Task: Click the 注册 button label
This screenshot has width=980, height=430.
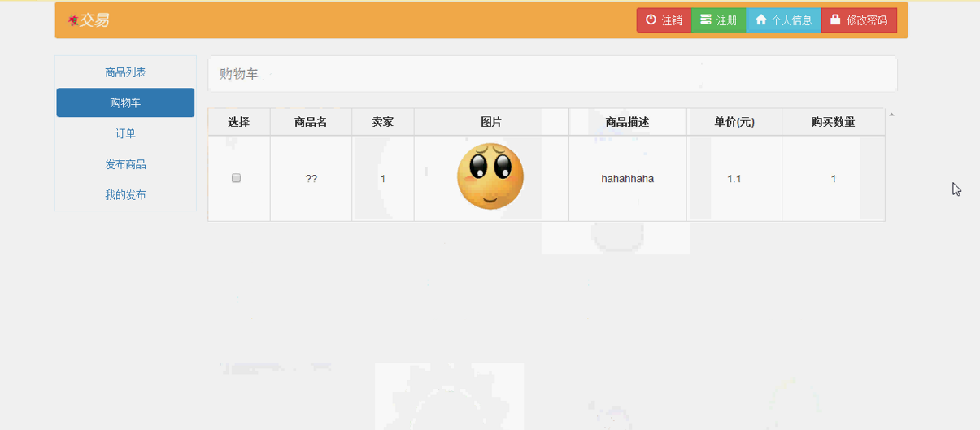Action: coord(727,20)
